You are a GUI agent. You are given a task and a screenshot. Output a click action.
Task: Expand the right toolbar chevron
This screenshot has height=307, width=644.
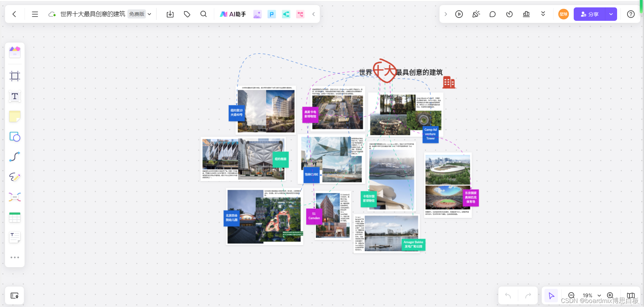446,14
